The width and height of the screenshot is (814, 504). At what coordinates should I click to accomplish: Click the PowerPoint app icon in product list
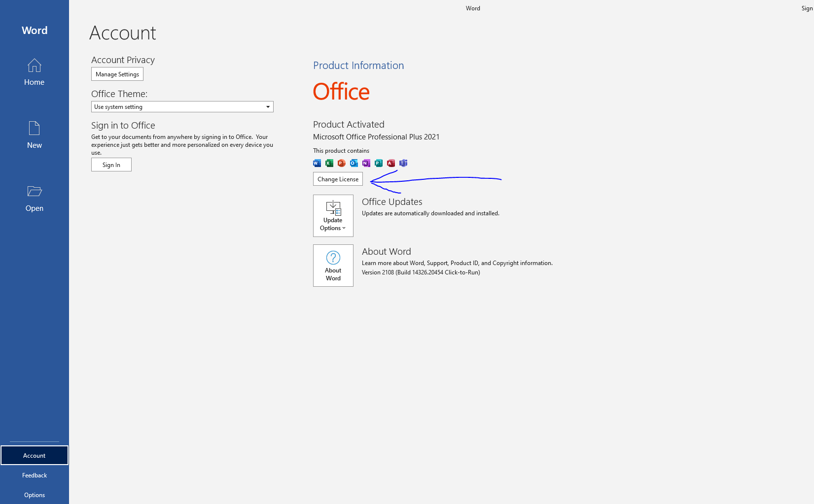(x=342, y=163)
